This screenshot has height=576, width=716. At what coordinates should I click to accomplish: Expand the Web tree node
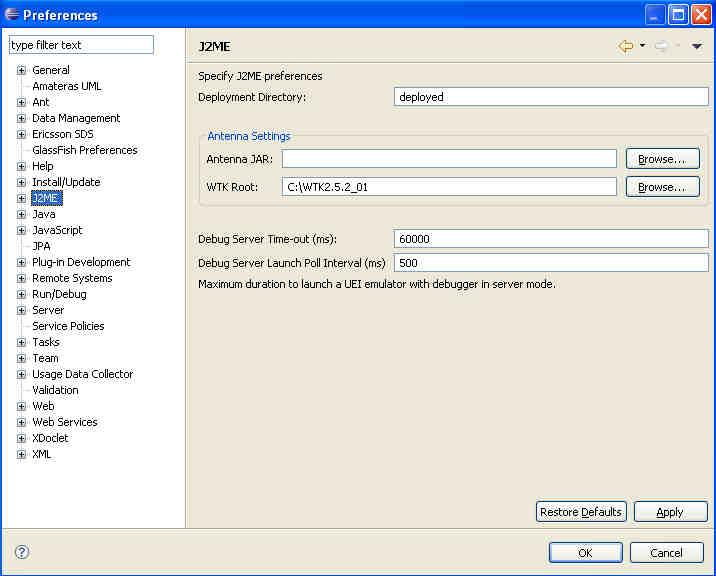pos(21,406)
